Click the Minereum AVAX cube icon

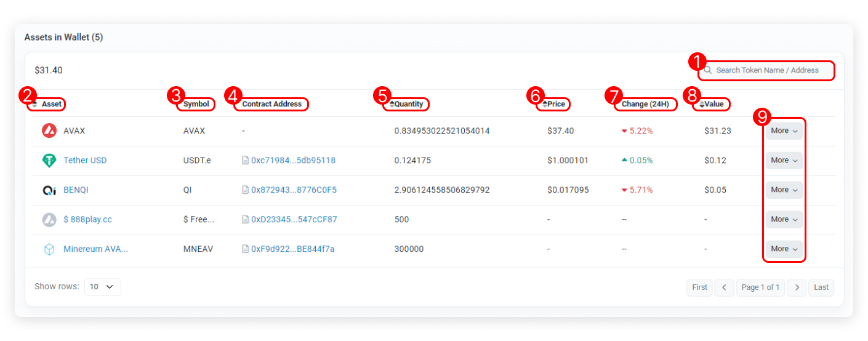pos(49,249)
